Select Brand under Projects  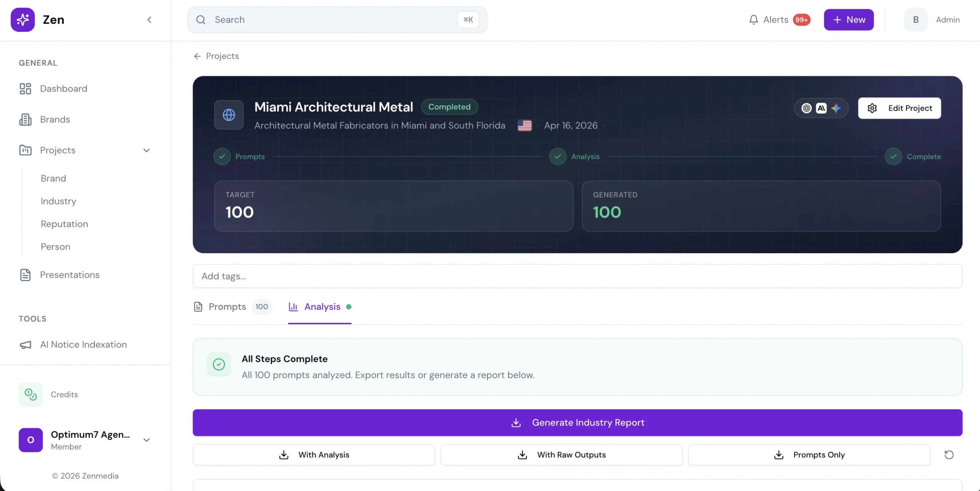[53, 178]
